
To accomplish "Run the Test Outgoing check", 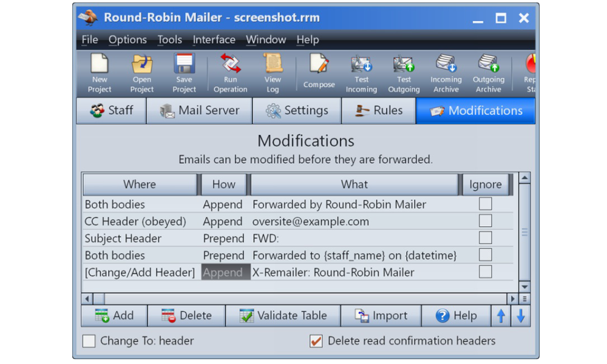I will click(x=404, y=73).
